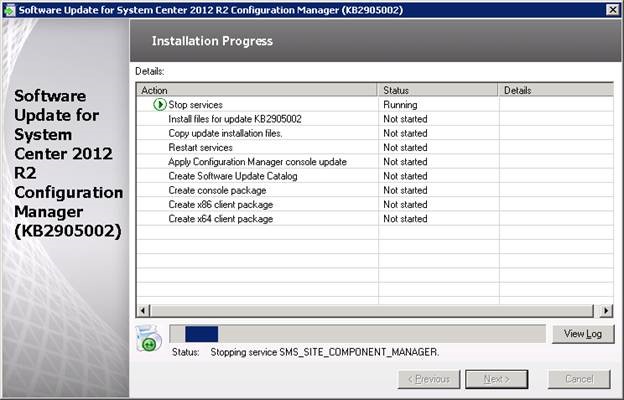This screenshot has height=400, width=624.
Task: Click the Next button
Action: pos(497,379)
